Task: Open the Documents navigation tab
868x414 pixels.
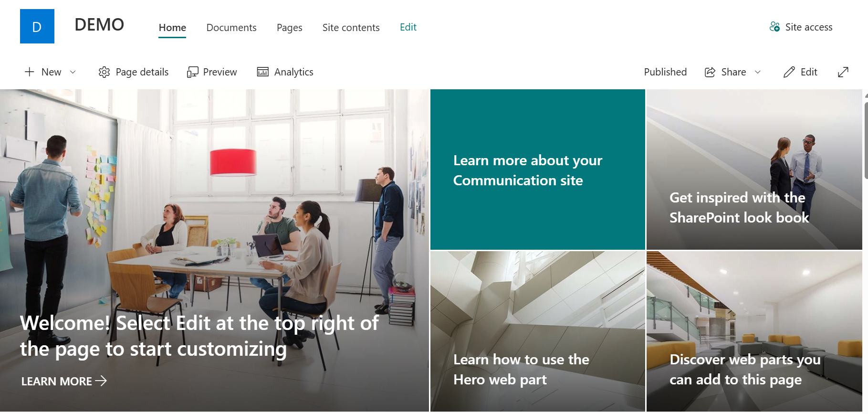Action: (x=231, y=28)
